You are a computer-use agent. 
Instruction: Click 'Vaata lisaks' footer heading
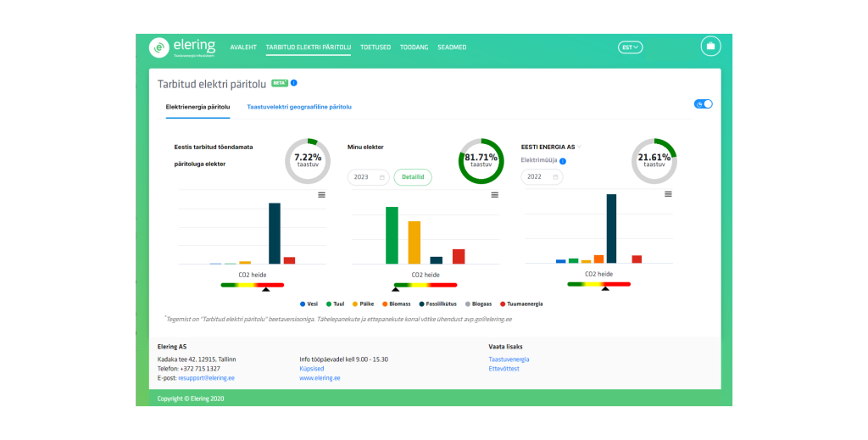pyautogui.click(x=505, y=347)
